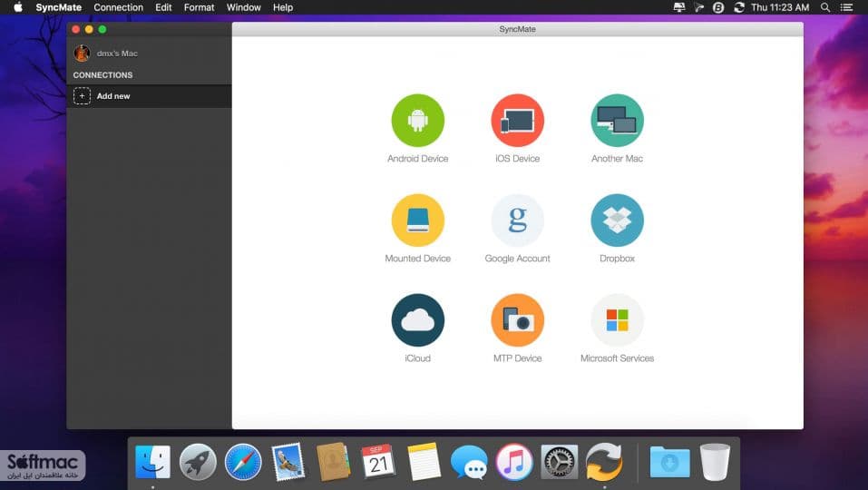
Task: Pick the Another Mac connection icon
Action: coord(617,120)
